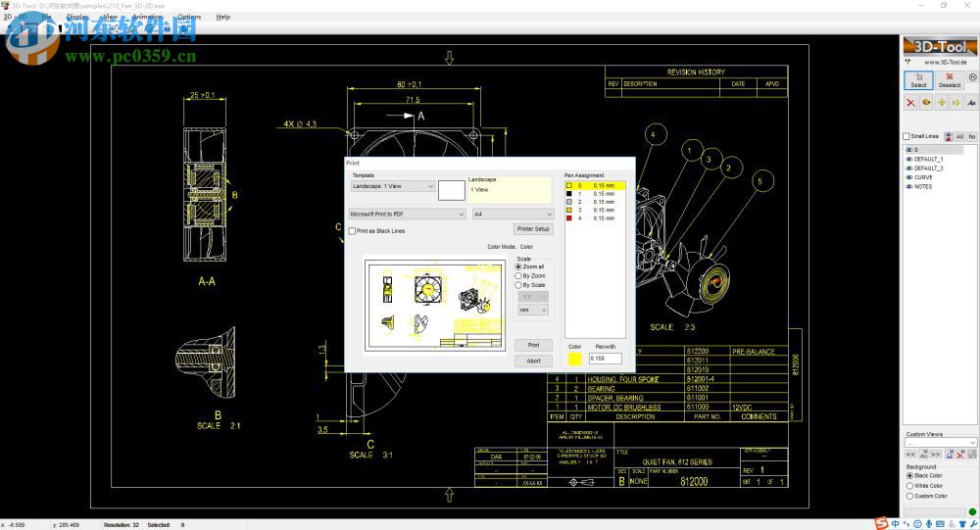Click the 'No' layers button
The width and height of the screenshot is (980, 530).
tap(972, 136)
